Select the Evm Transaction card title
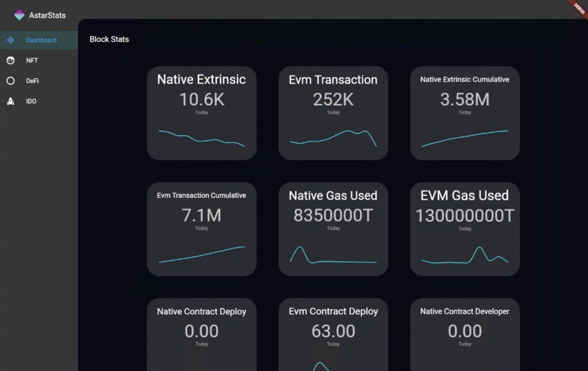The height and width of the screenshot is (371, 588). coord(333,79)
